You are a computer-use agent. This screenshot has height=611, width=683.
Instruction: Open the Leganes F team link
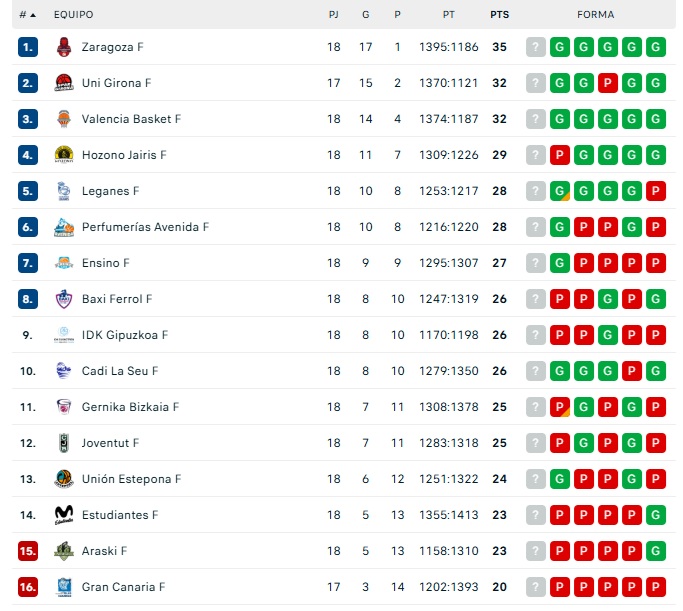(110, 191)
